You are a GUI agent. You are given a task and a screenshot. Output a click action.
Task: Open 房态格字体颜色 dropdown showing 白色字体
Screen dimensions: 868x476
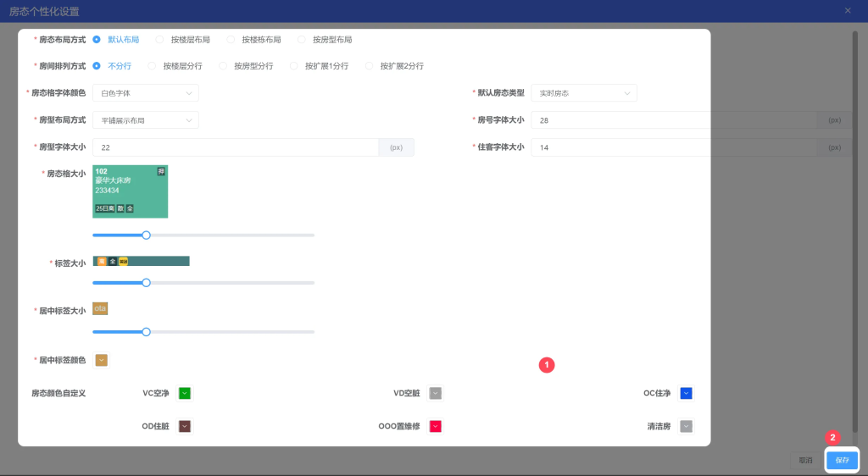tap(145, 93)
